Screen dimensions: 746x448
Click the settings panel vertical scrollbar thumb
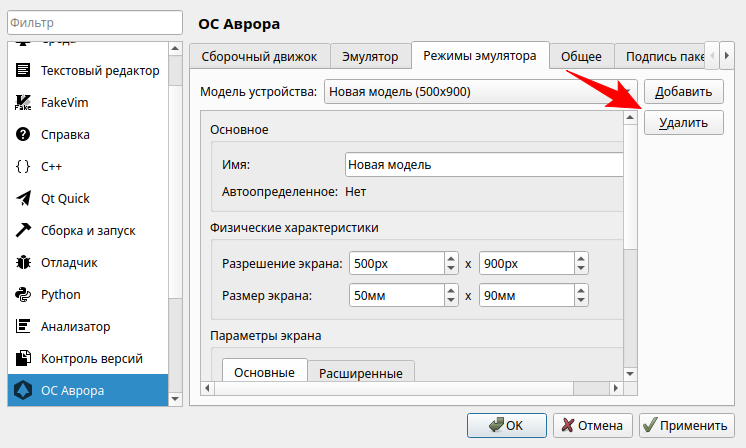(630, 186)
